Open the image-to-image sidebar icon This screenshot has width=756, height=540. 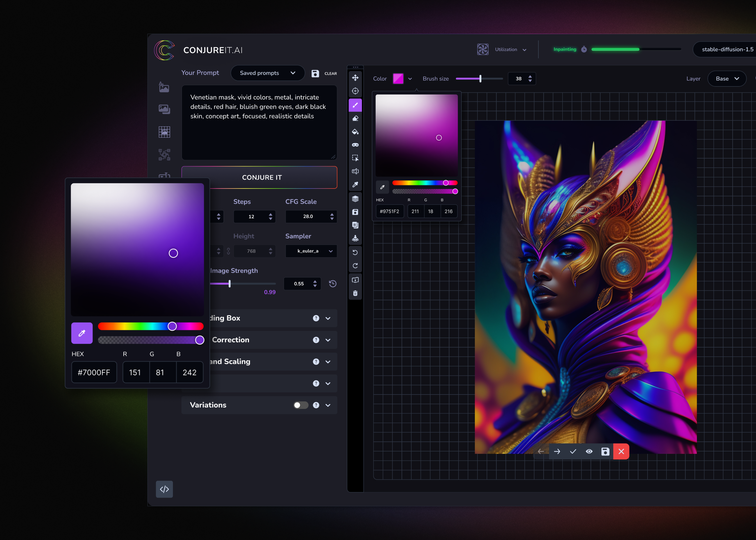click(165, 109)
